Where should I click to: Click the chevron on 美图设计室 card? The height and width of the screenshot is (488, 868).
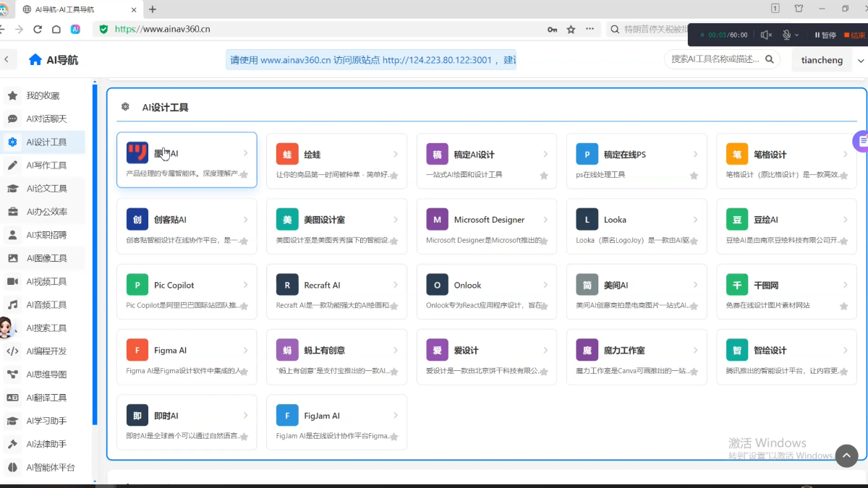[x=396, y=219]
